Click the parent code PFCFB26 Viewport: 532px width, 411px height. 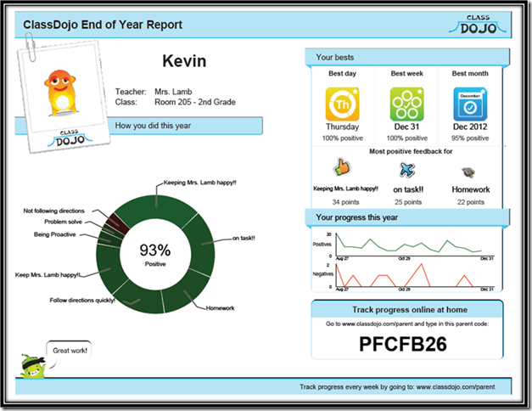click(x=403, y=344)
